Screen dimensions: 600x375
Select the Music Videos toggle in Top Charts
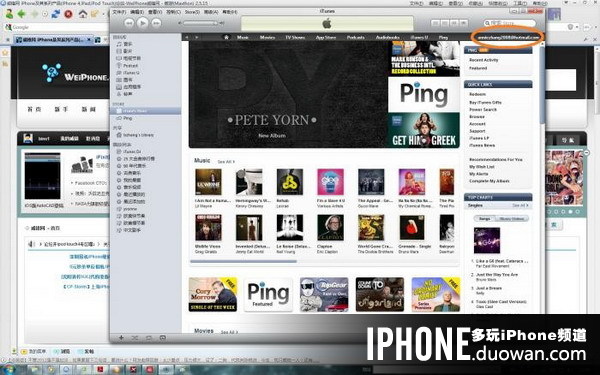(512, 219)
